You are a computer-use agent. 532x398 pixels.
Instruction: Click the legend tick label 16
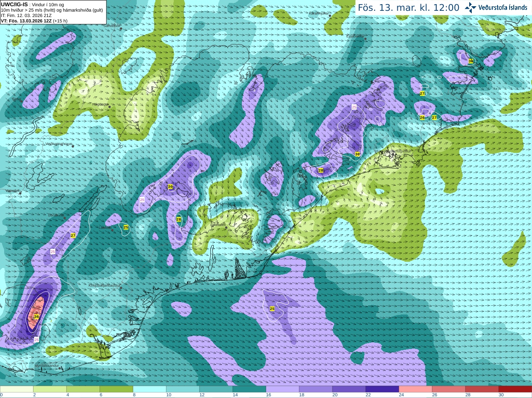coord(268,395)
